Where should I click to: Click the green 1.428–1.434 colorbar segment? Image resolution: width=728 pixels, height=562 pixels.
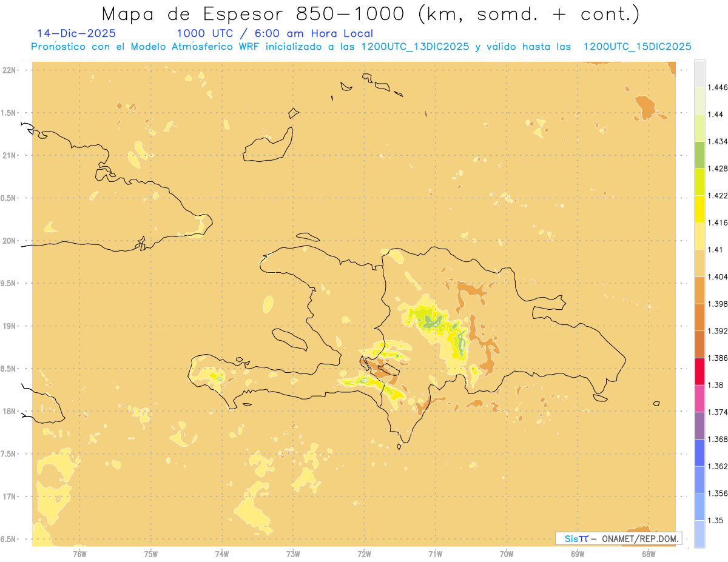[699, 155]
